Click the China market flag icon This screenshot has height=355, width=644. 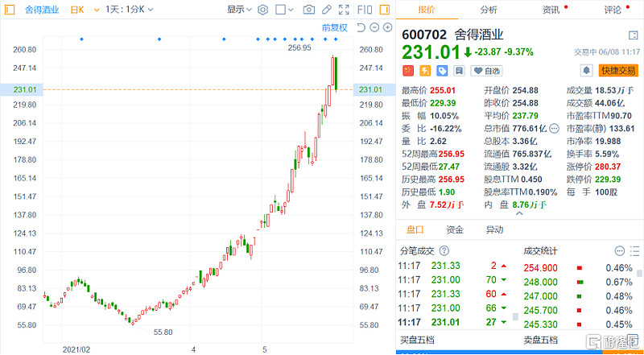coord(408,71)
